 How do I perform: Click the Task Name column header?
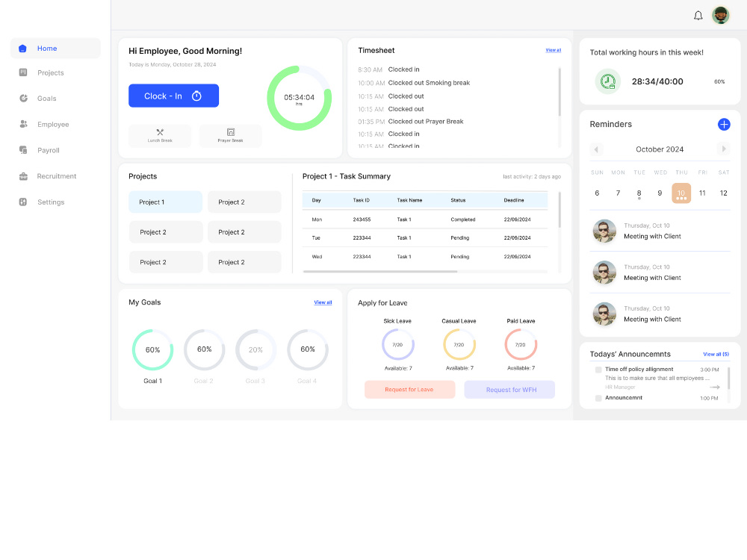tap(409, 200)
